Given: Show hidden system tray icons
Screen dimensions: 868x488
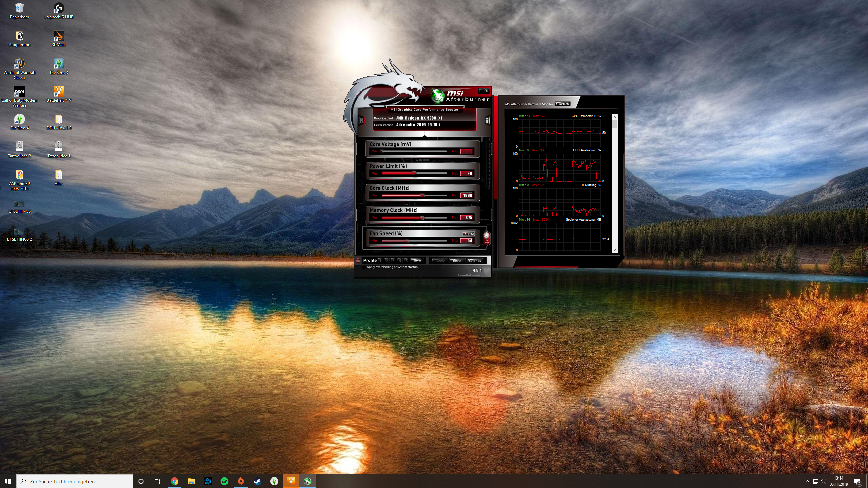Looking at the screenshot, I should [x=807, y=481].
